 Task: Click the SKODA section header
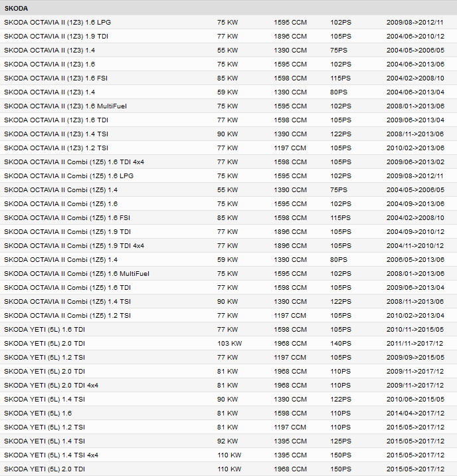(228, 8)
